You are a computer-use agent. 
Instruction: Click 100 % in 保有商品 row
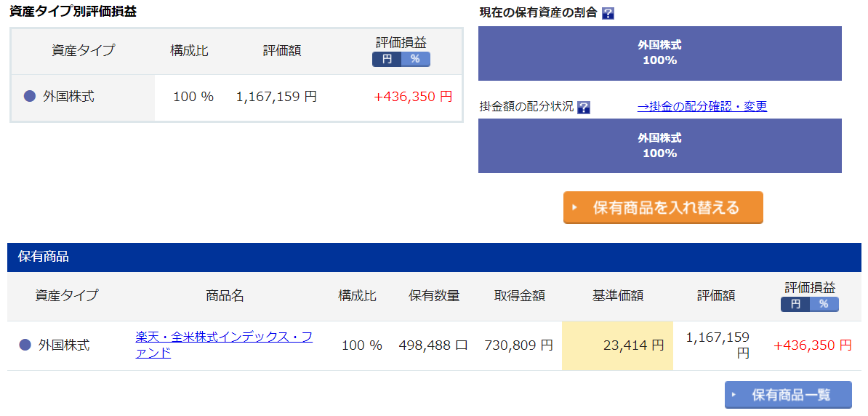click(x=362, y=345)
